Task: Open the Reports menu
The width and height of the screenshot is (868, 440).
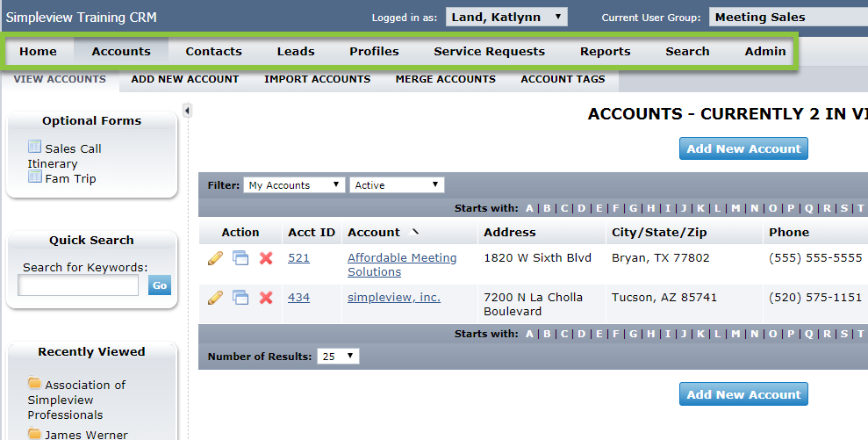Action: pos(605,52)
